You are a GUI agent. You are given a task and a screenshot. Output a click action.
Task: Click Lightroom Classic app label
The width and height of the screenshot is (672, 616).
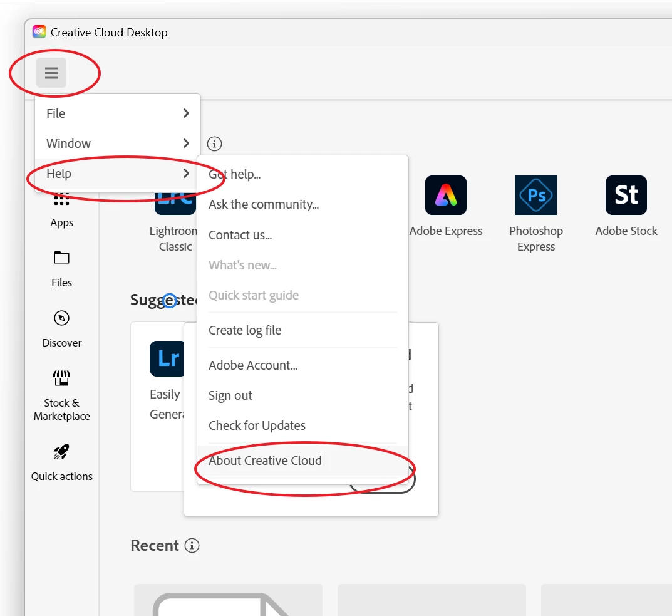173,239
